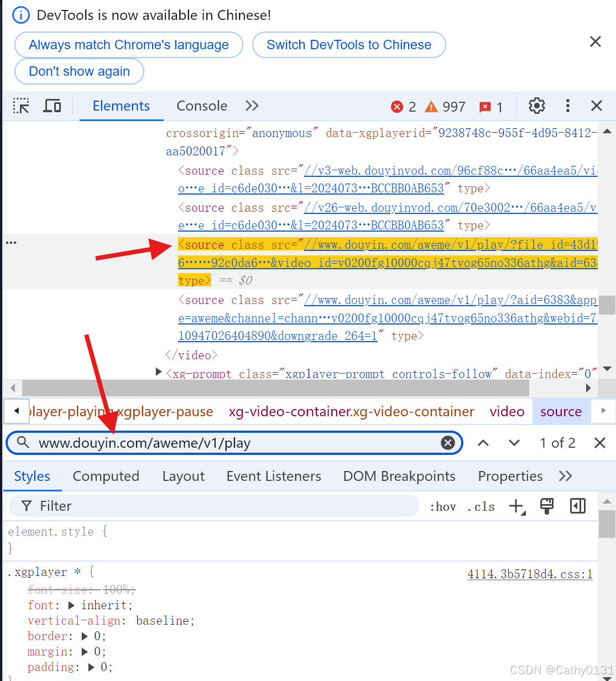Viewport: 616px width, 681px height.
Task: Click the .xgplayer * selector
Action: point(44,572)
